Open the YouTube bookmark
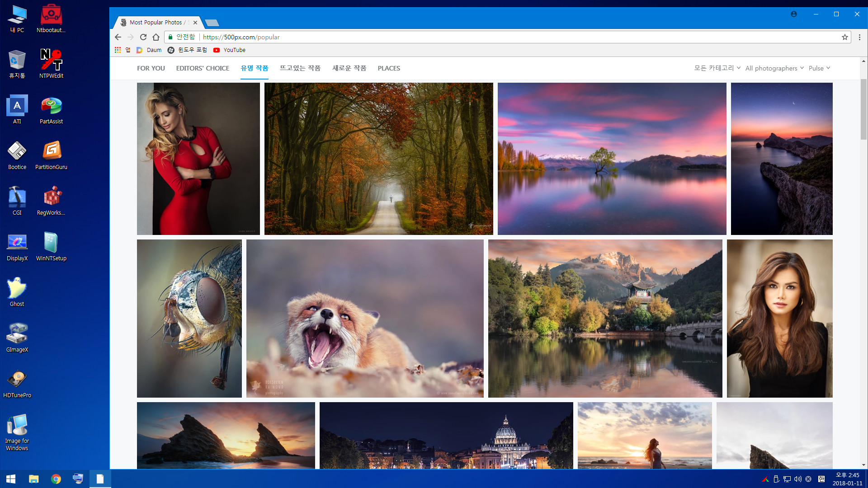The height and width of the screenshot is (488, 868). 230,50
